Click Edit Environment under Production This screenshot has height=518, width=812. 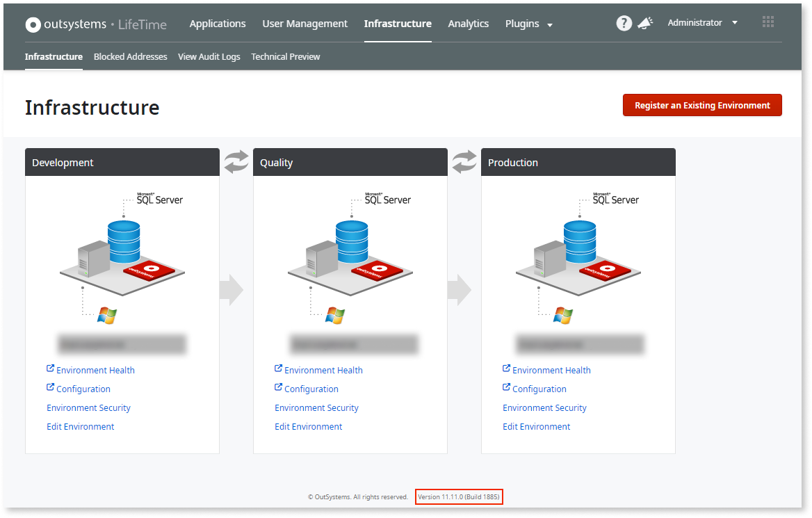coord(536,426)
